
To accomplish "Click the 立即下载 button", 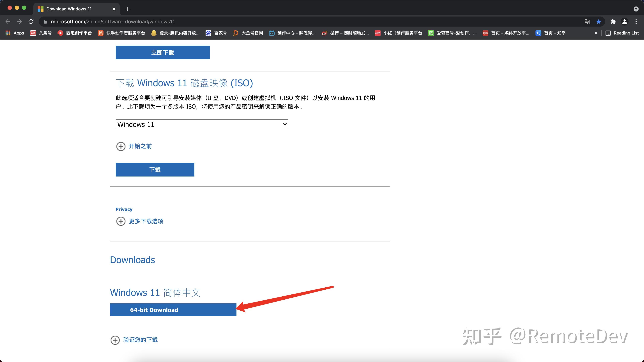I will [x=162, y=52].
